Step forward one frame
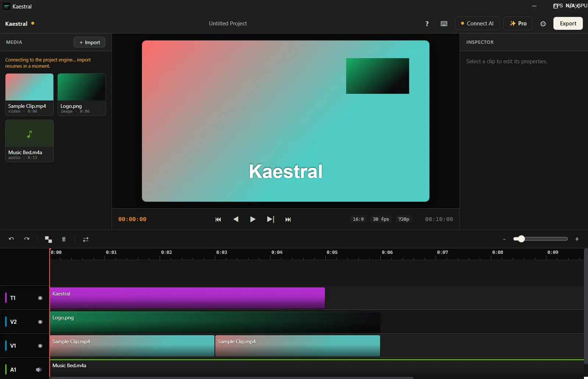The width and height of the screenshot is (588, 379). (x=270, y=219)
